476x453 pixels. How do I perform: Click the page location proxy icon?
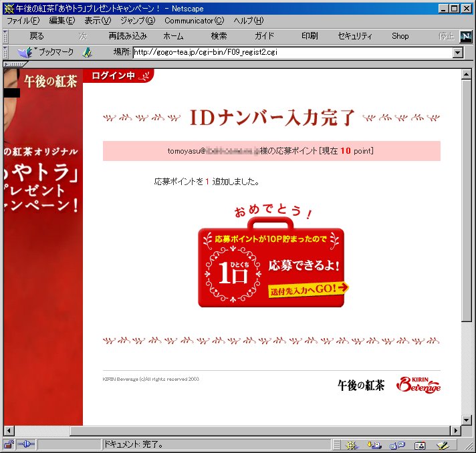click(x=88, y=53)
